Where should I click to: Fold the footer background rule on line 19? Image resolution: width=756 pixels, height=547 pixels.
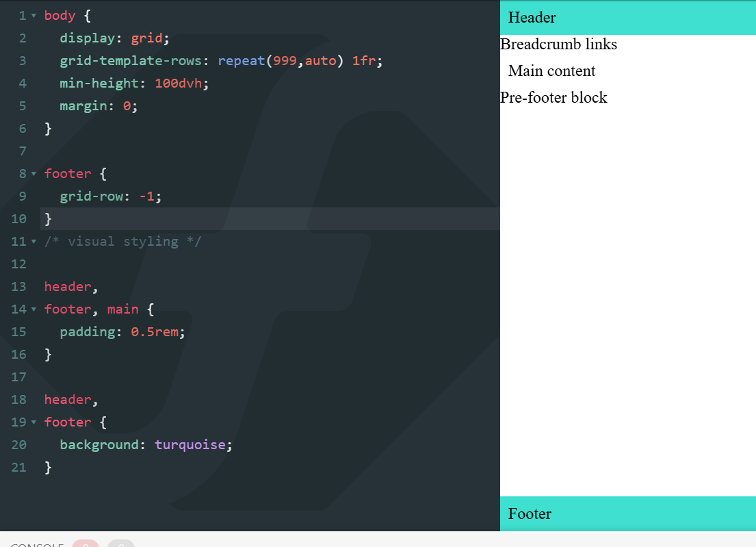click(34, 422)
